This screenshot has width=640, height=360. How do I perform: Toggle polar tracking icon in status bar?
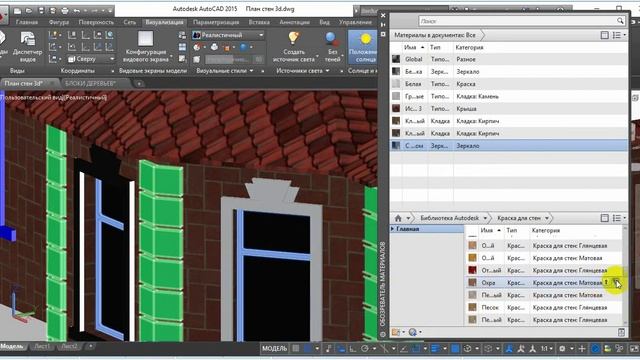click(364, 349)
